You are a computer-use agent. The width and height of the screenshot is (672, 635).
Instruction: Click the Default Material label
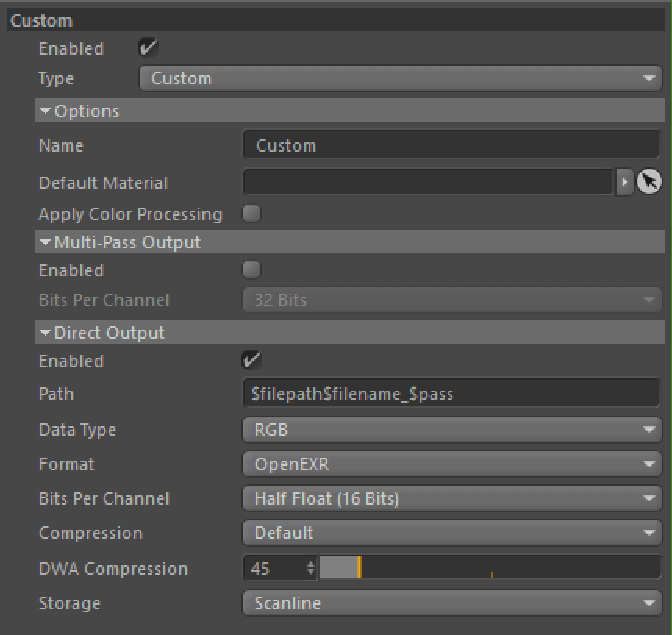click(103, 183)
